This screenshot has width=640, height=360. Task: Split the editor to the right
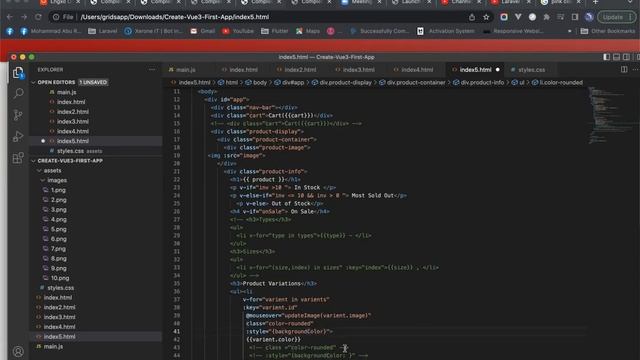pos(624,70)
